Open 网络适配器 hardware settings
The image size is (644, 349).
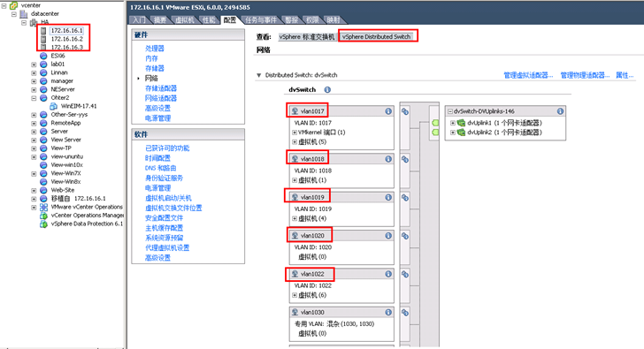tap(161, 98)
